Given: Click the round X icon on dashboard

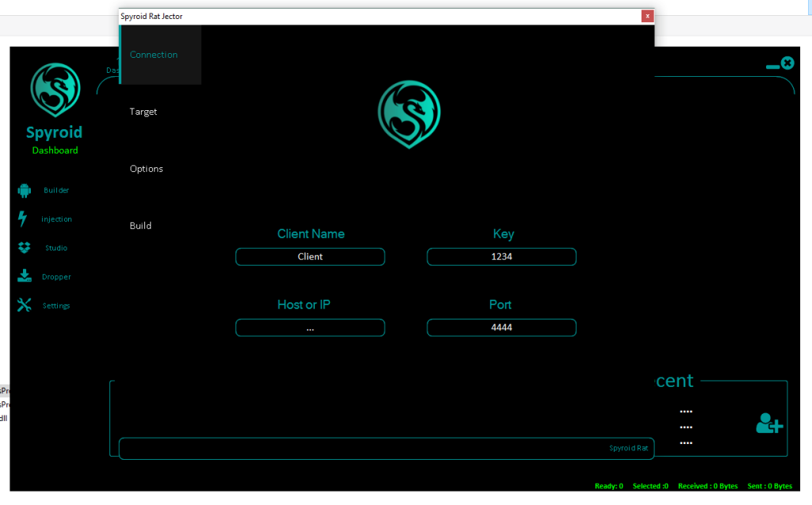Looking at the screenshot, I should tap(787, 63).
